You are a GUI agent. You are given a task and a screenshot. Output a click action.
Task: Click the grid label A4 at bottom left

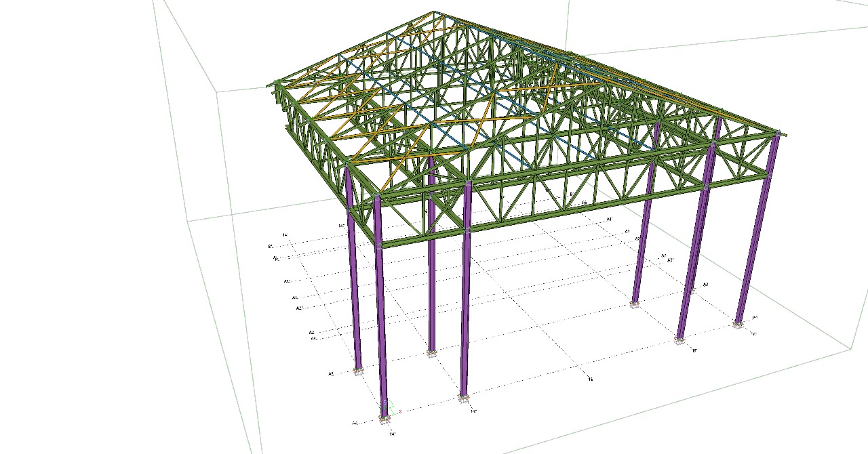(x=354, y=424)
